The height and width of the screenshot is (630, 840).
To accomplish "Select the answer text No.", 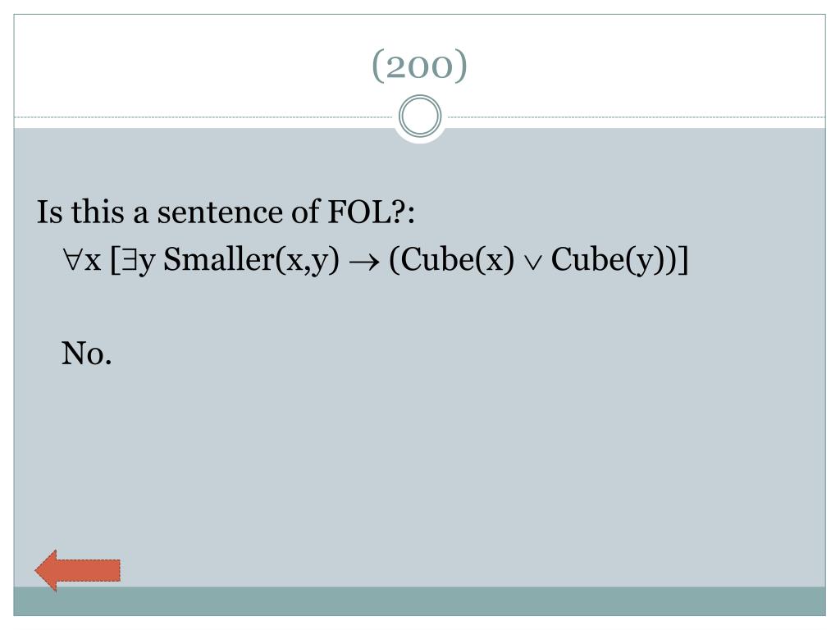I will [x=86, y=354].
